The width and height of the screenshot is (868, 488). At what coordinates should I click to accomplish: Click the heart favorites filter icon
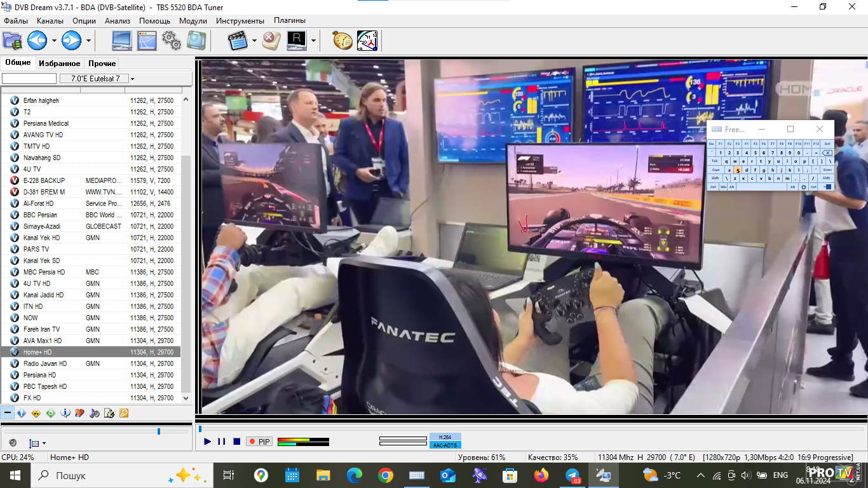(x=79, y=413)
